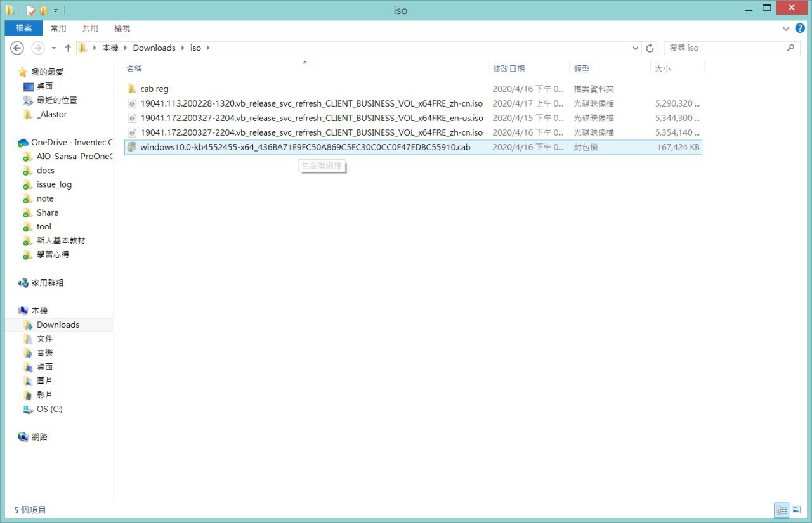Viewport: 812px width, 523px height.
Task: Open _Alastor folder in sidebar
Action: [x=51, y=114]
